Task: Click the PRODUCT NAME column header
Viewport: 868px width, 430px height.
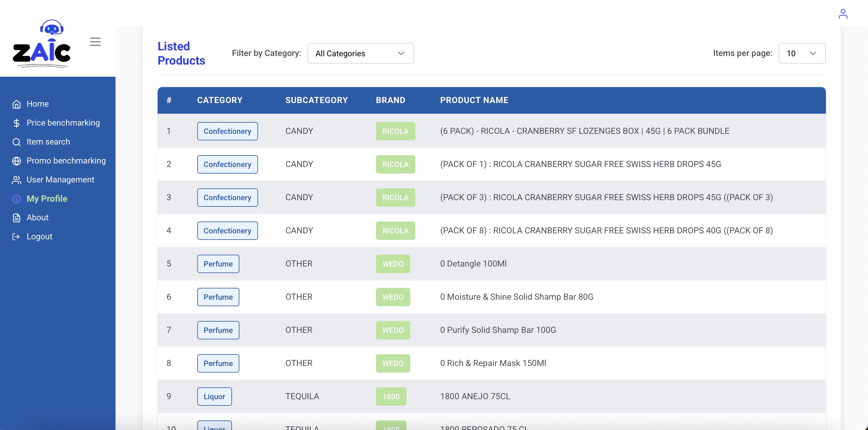Action: [x=474, y=100]
